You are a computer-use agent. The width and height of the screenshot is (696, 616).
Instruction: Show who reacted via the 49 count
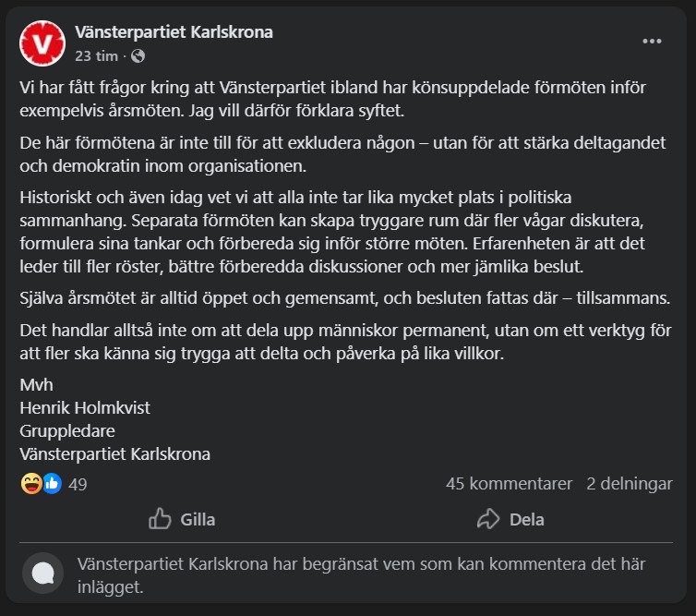point(78,484)
